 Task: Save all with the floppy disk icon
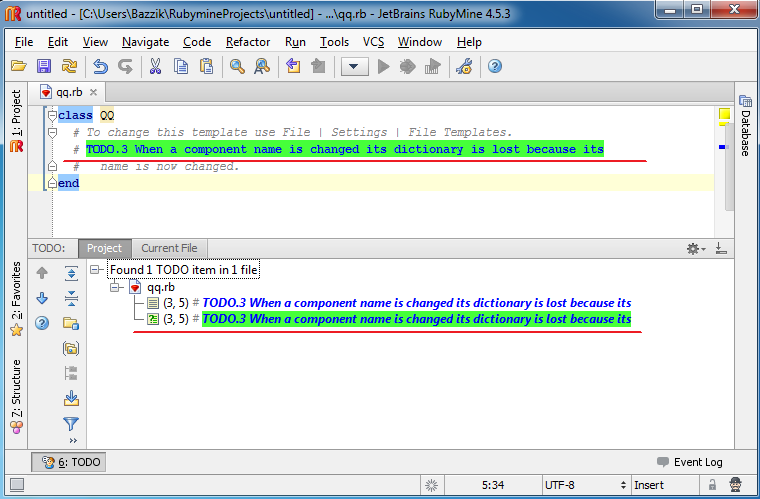tap(44, 66)
